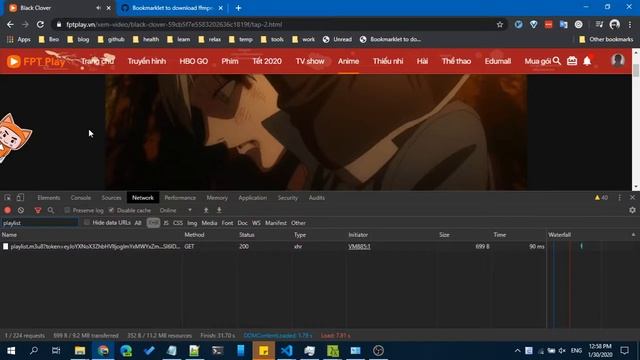Image resolution: width=640 pixels, height=360 pixels.
Task: Open github bookmarks folder
Action: click(111, 39)
